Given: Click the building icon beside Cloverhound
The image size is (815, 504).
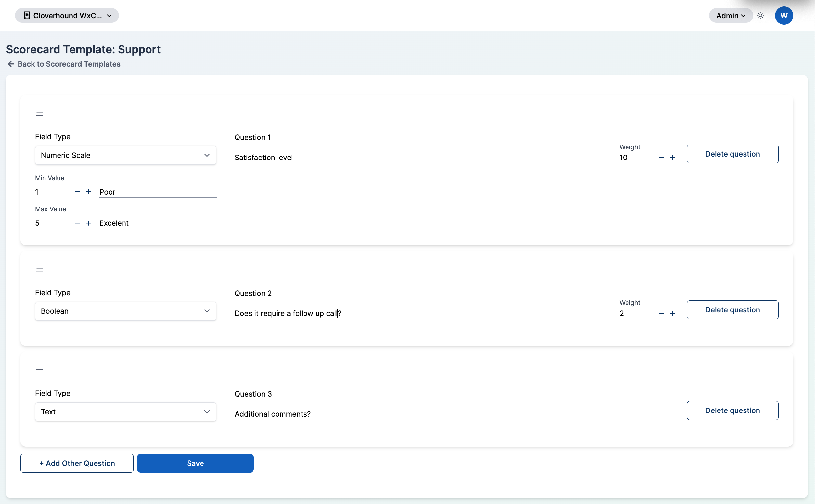Looking at the screenshot, I should (x=27, y=15).
